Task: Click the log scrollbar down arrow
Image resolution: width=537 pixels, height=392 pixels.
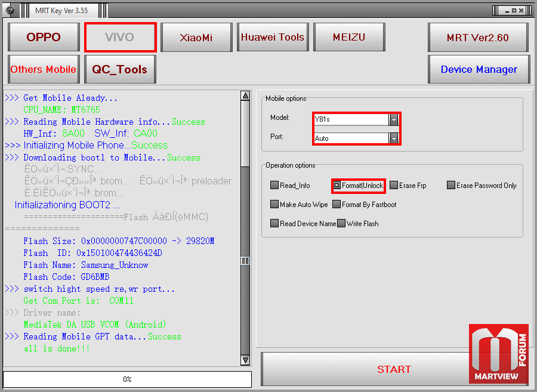Action: [245, 360]
